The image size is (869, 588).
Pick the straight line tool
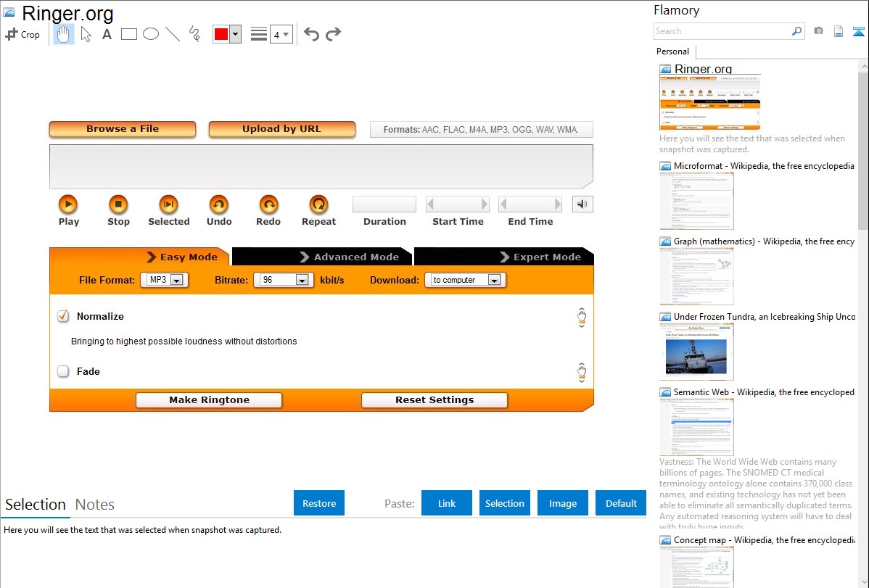tap(173, 34)
